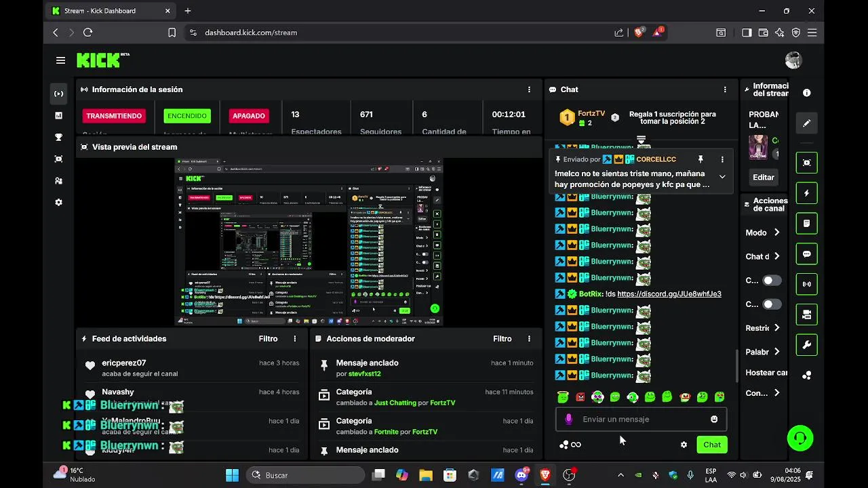Open the community users icon in left sidebar
Viewport: 868px width, 488px height.
[x=58, y=181]
